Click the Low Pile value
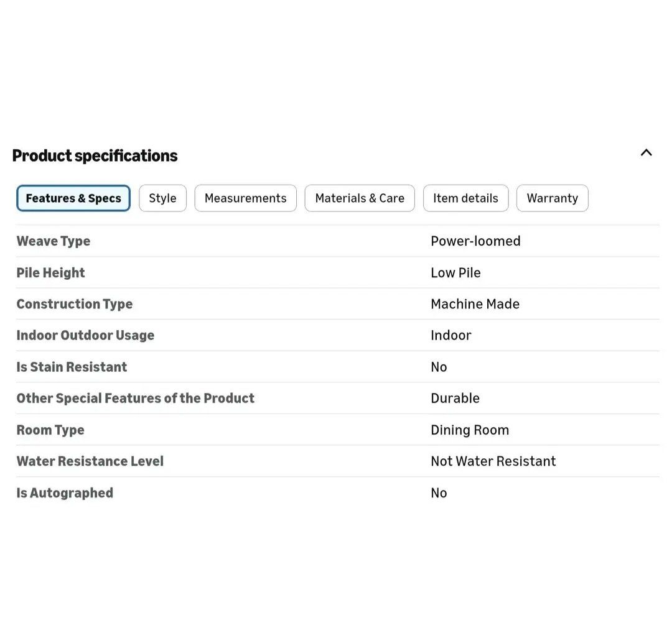This screenshot has width=672, height=628. pos(455,273)
